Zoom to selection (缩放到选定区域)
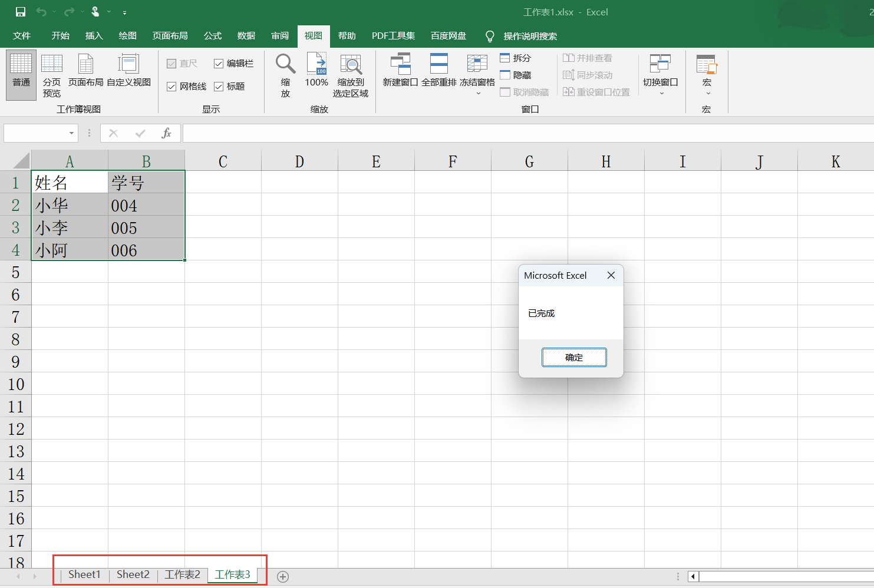This screenshot has height=588, width=874. (351, 75)
